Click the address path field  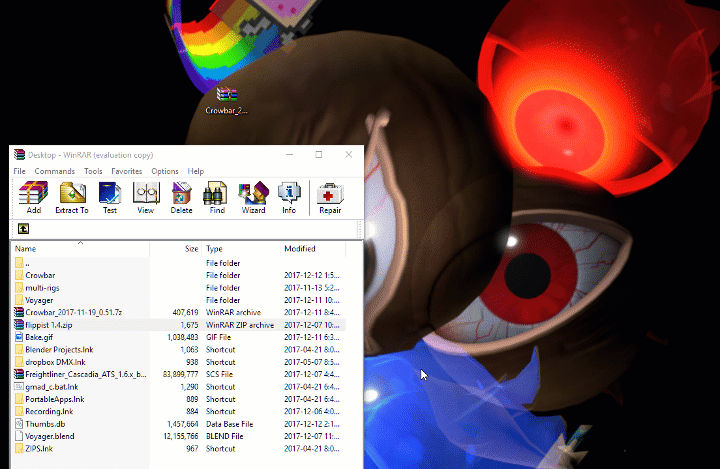pyautogui.click(x=193, y=228)
